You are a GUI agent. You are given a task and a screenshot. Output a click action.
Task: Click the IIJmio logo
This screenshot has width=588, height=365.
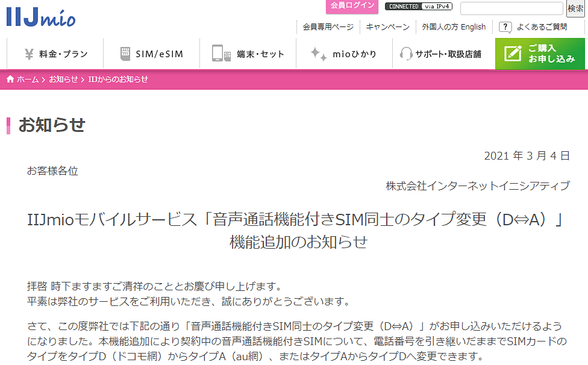(x=41, y=17)
